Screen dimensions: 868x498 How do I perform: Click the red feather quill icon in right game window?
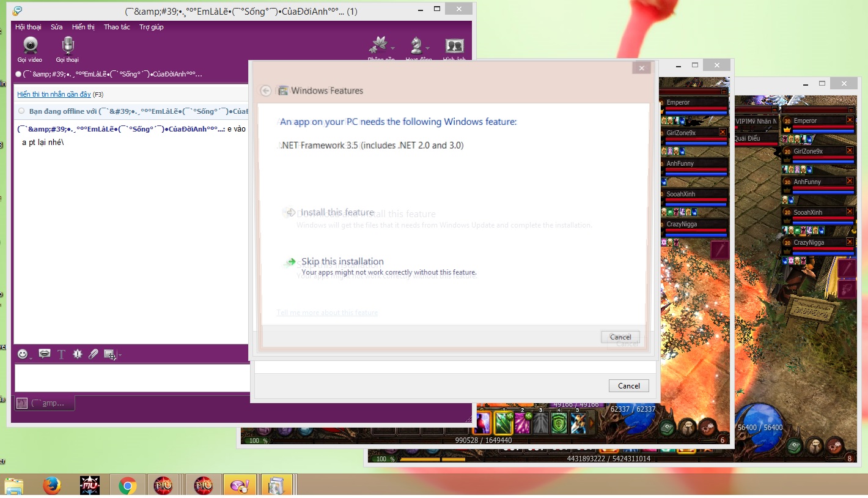[846, 268]
